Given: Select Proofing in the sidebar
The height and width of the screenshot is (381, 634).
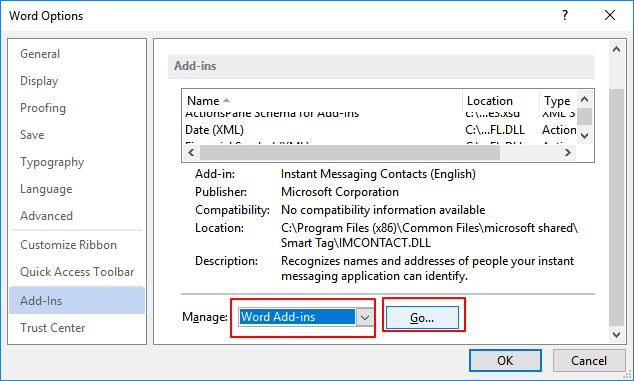Looking at the screenshot, I should (77, 108).
